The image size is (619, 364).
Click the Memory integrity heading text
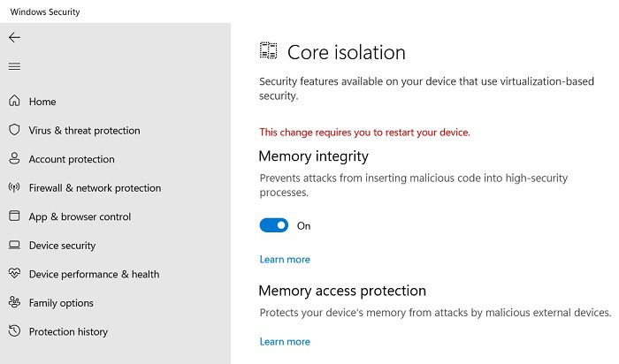click(313, 156)
